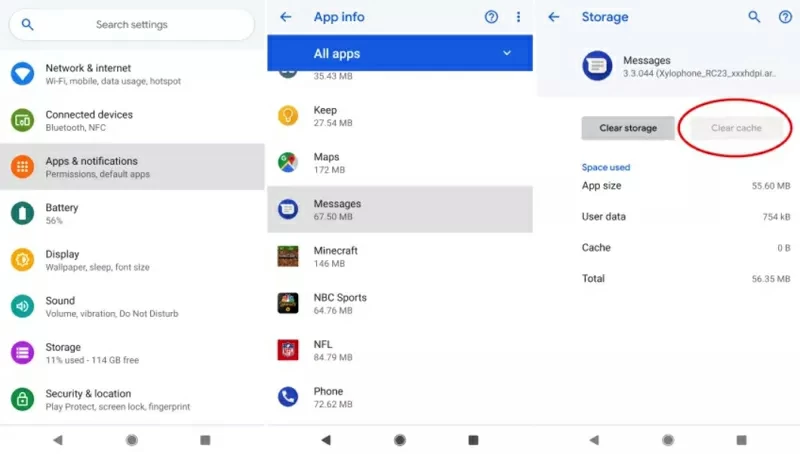The image size is (800, 454).
Task: Open Connected devices settings
Action: pyautogui.click(x=132, y=120)
